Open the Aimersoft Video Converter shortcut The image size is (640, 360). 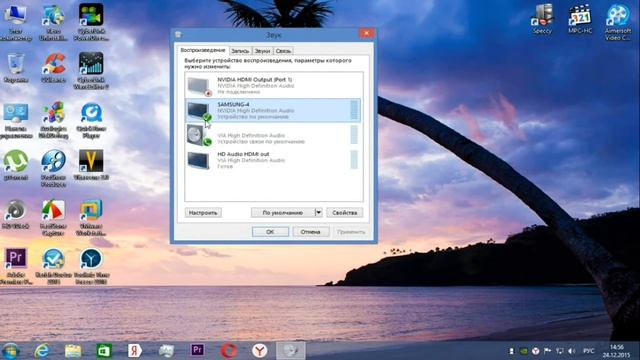pyautogui.click(x=618, y=22)
